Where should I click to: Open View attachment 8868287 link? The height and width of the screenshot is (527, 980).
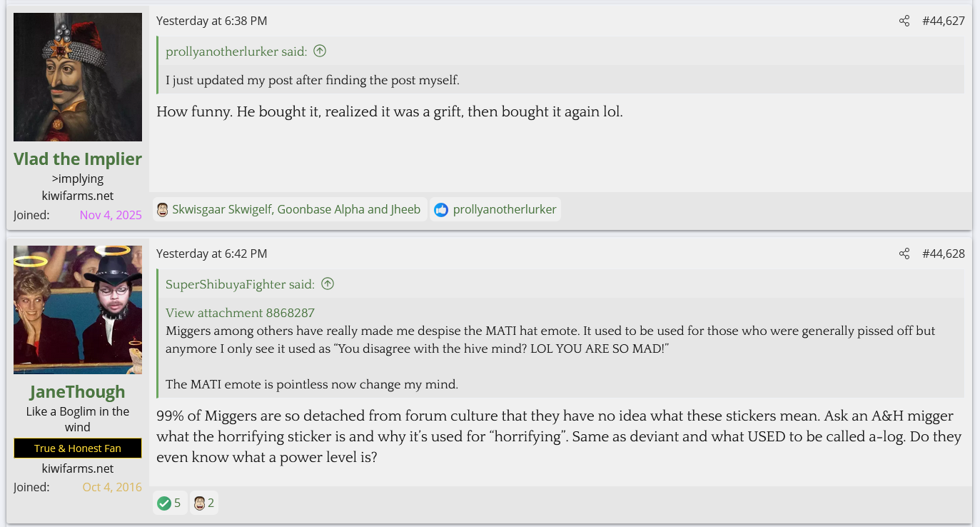(x=240, y=313)
